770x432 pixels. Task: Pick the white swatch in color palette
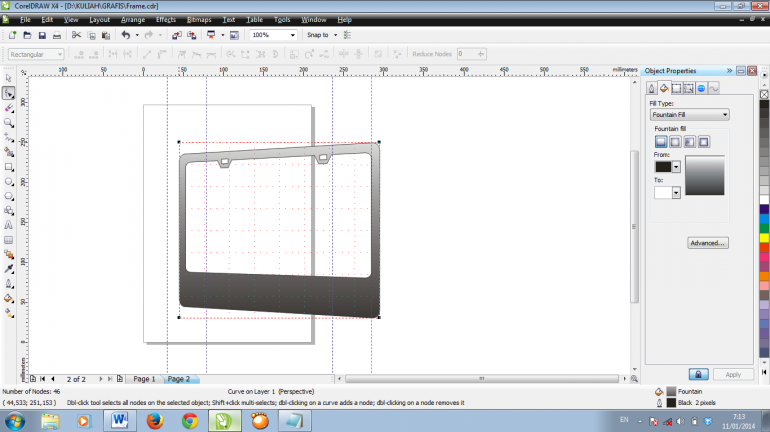point(764,200)
